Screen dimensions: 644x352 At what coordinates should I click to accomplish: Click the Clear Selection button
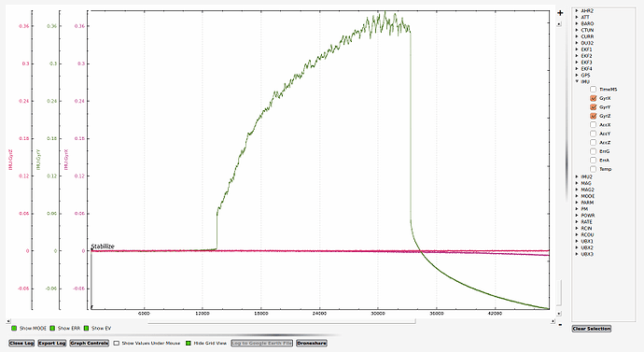(592, 329)
